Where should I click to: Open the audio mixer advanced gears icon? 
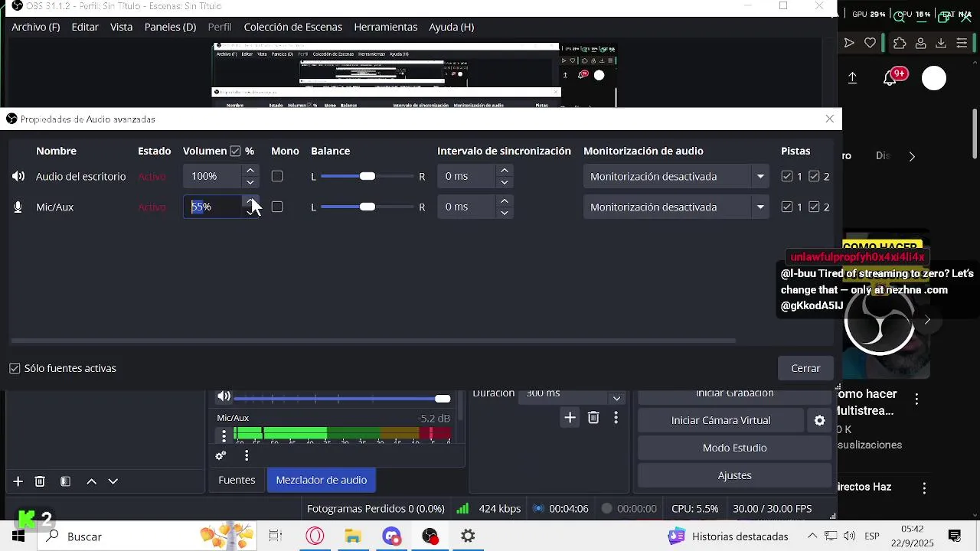pos(220,455)
